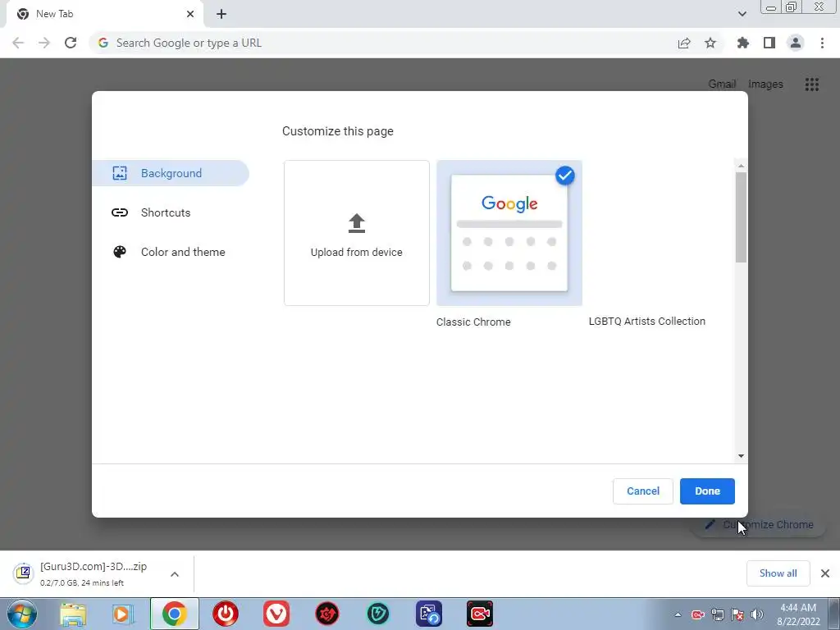The height and width of the screenshot is (630, 840).
Task: Select the Background section
Action: [x=171, y=173]
